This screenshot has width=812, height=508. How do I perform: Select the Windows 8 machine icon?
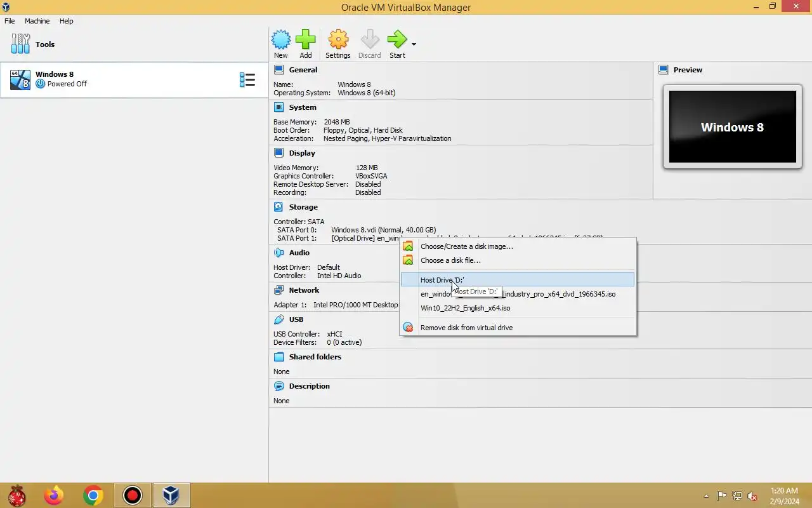pos(20,80)
